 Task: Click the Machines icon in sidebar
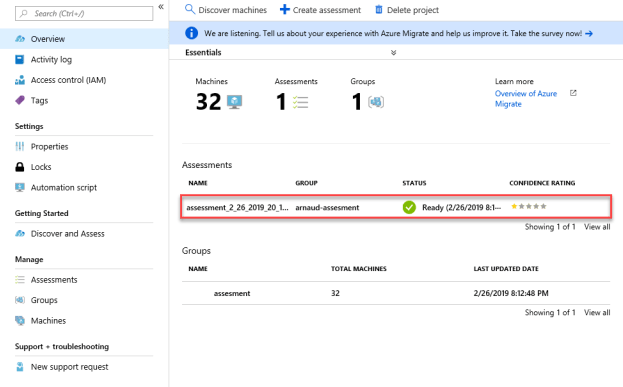pos(20,321)
